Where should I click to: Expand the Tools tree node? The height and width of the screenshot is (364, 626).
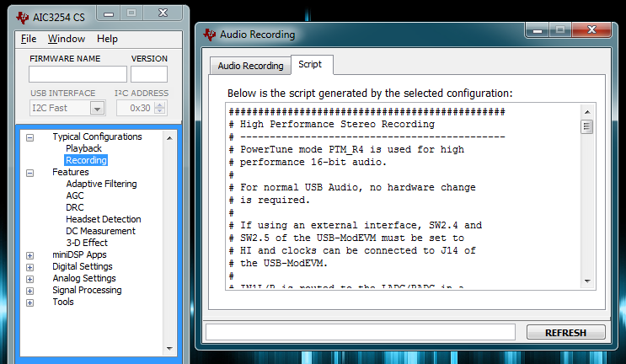tap(30, 302)
